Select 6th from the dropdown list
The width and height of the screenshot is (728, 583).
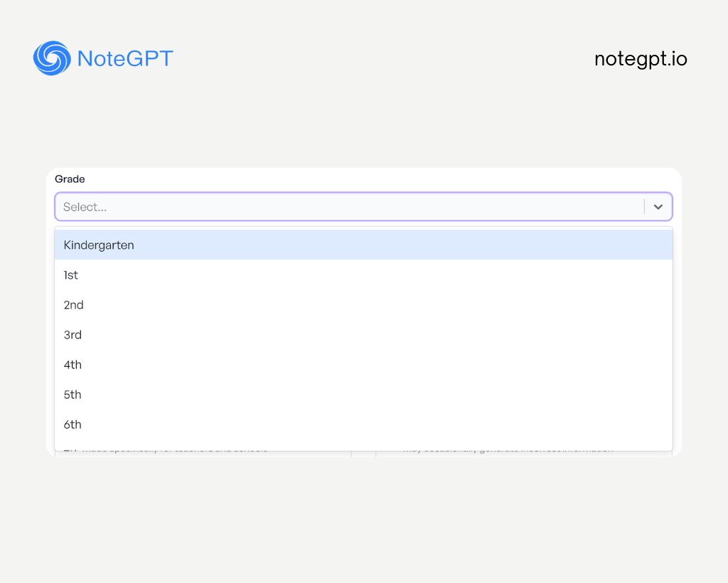click(73, 424)
